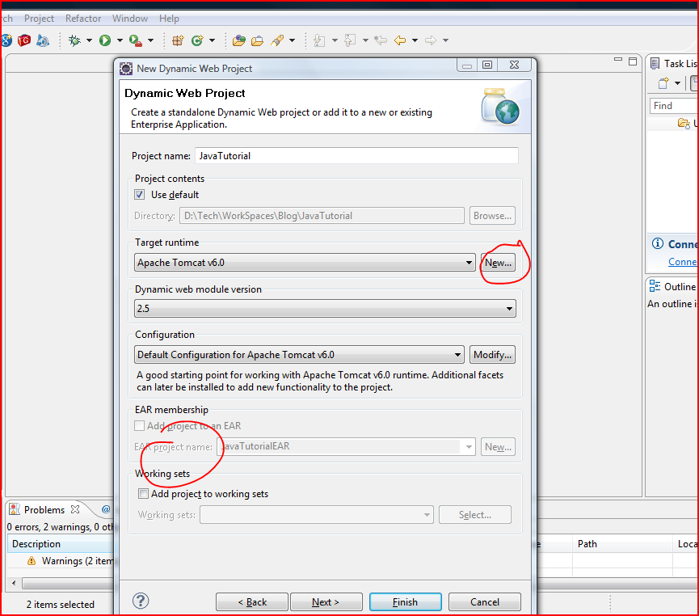Close the Problems tab with its X
Image resolution: width=699 pixels, height=616 pixels.
tap(75, 509)
